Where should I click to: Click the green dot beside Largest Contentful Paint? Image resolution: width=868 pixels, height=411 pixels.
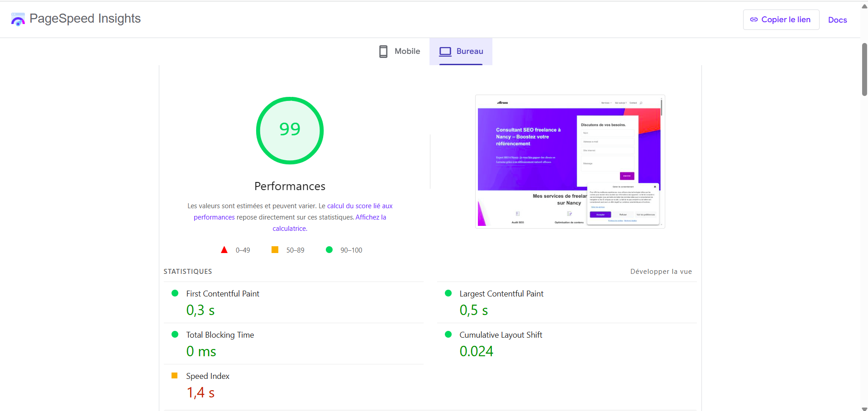click(448, 293)
